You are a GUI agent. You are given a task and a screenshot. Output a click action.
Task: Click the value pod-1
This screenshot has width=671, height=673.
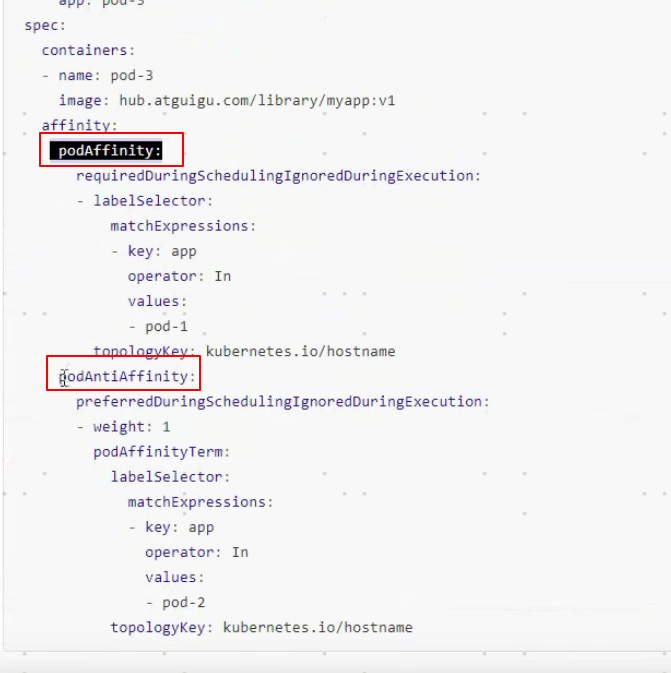pyautogui.click(x=167, y=327)
